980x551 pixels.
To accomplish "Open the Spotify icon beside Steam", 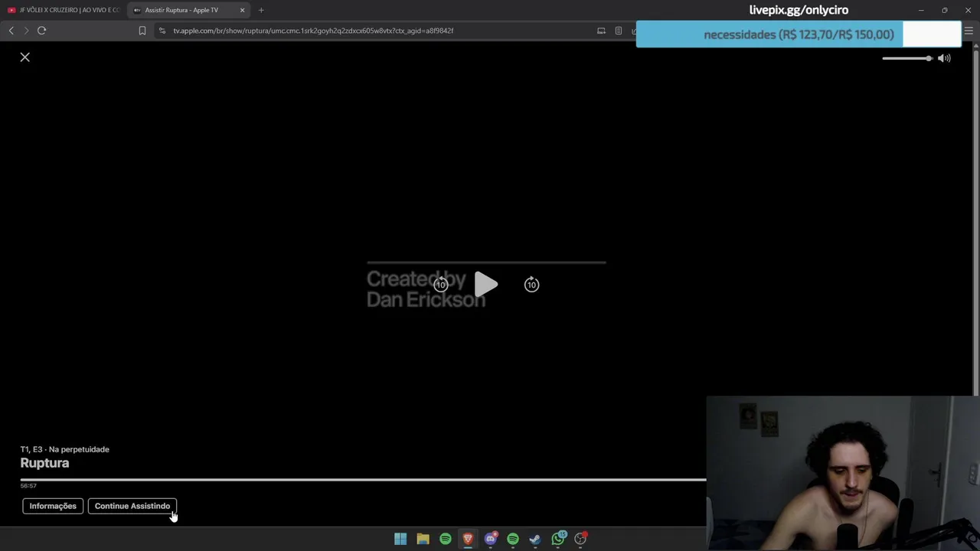I will coord(513,539).
